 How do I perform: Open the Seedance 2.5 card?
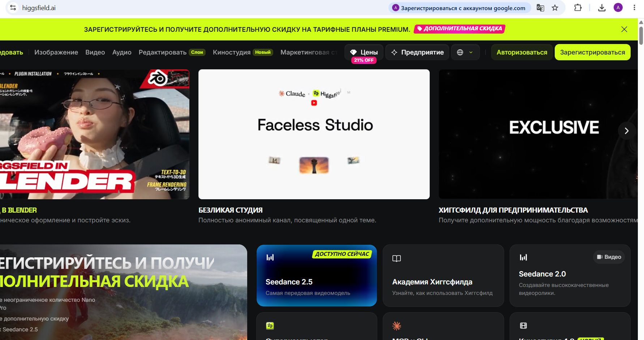point(317,276)
